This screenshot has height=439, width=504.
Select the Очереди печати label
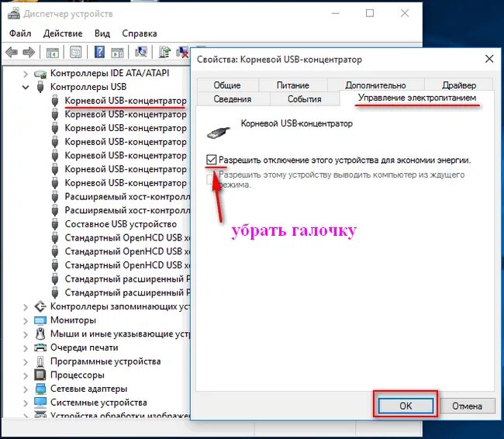tap(85, 347)
